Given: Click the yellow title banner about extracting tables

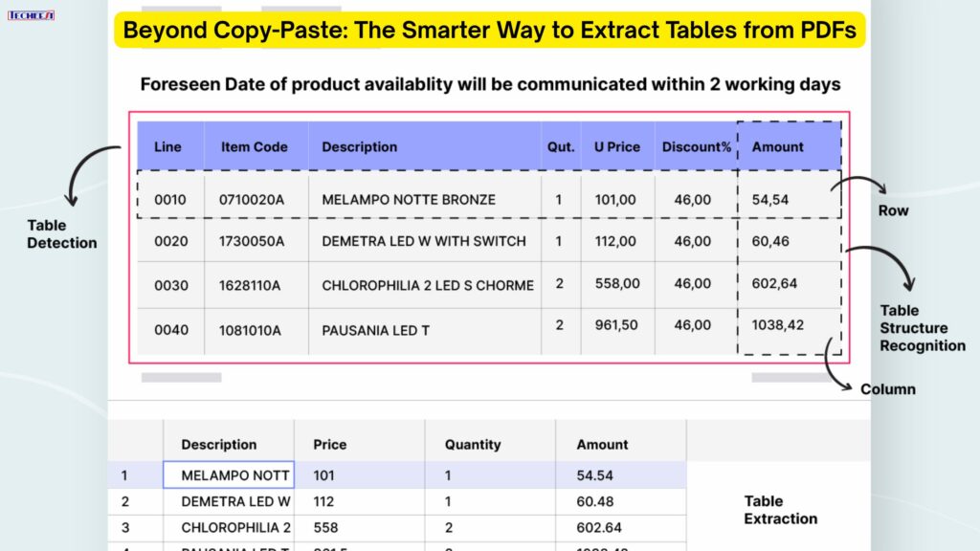Looking at the screenshot, I should tap(490, 30).
